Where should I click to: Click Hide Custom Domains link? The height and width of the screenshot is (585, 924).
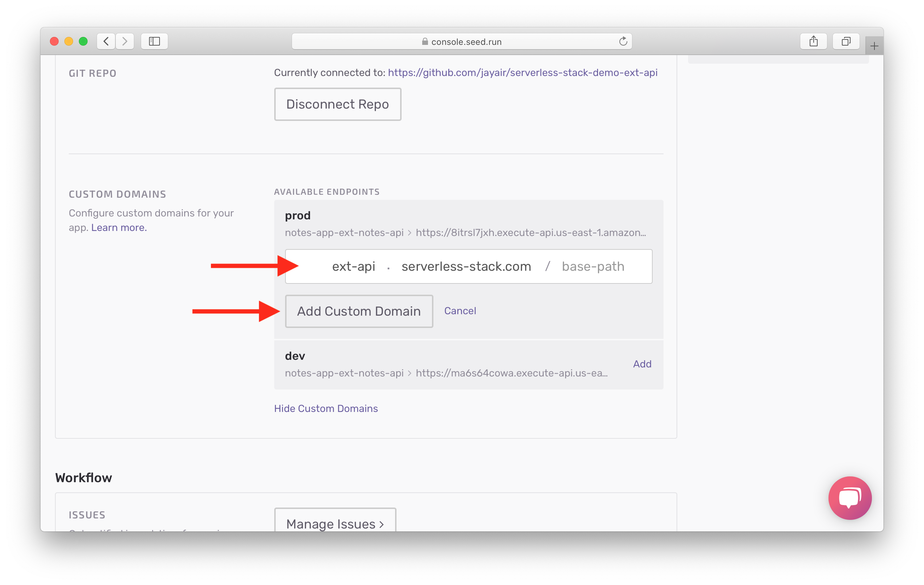click(x=327, y=408)
